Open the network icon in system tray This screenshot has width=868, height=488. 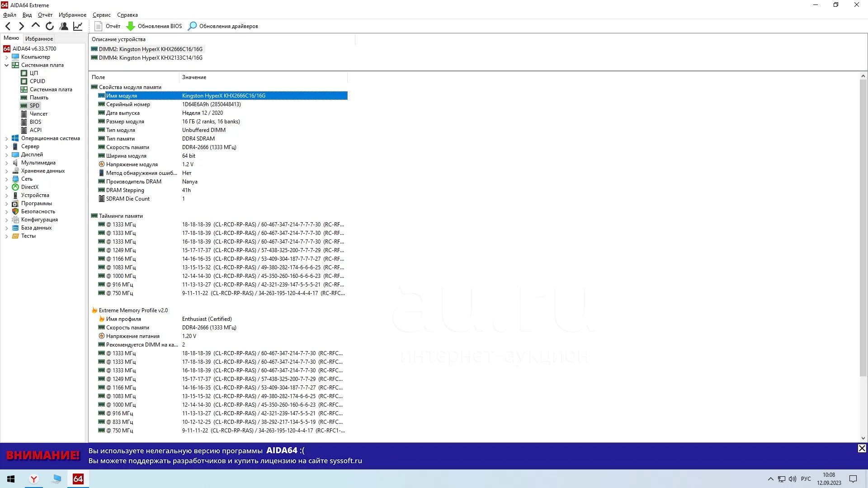782,479
